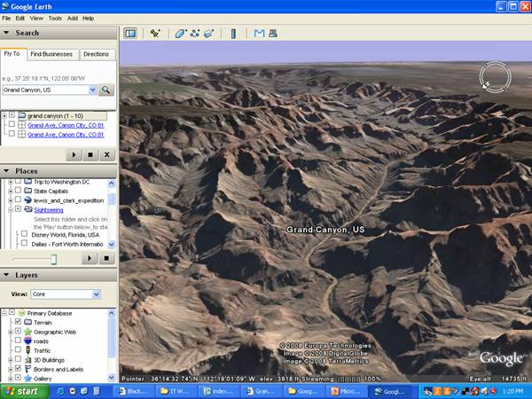Click the Email view icon
Viewport: 532px width, 399px height.
coord(259,34)
